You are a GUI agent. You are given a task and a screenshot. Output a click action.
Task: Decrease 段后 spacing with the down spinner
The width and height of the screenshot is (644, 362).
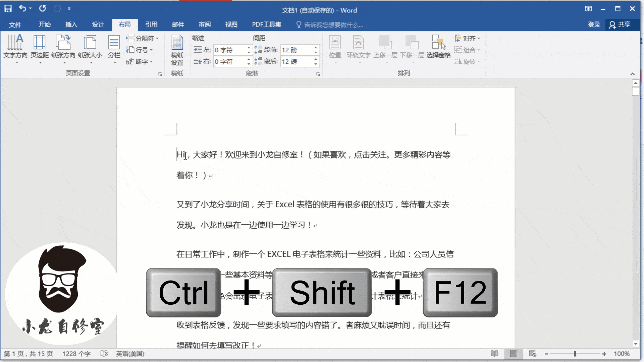tap(316, 64)
